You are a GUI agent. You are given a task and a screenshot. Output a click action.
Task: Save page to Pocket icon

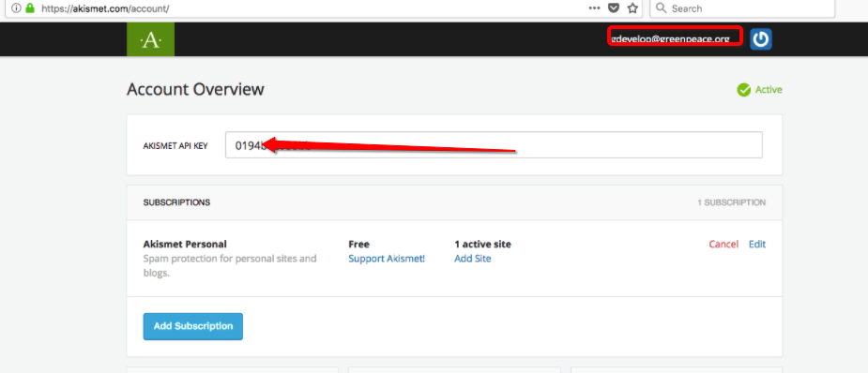pyautogui.click(x=614, y=8)
